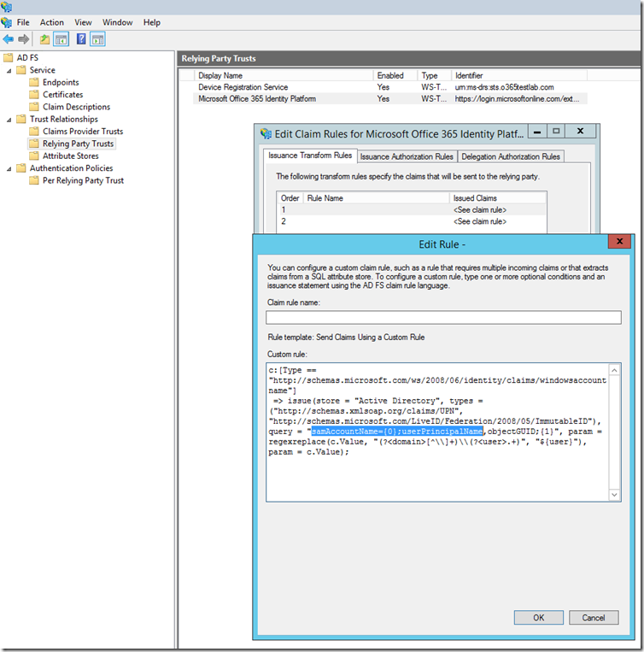Select claim rule order 1 row
This screenshot has width=644, height=652.
point(412,210)
